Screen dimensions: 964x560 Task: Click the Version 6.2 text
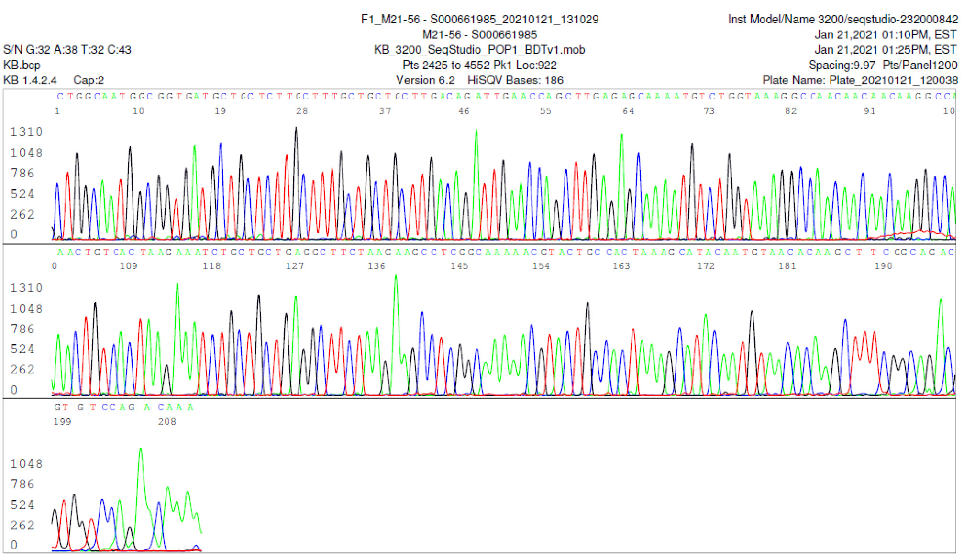pos(425,80)
